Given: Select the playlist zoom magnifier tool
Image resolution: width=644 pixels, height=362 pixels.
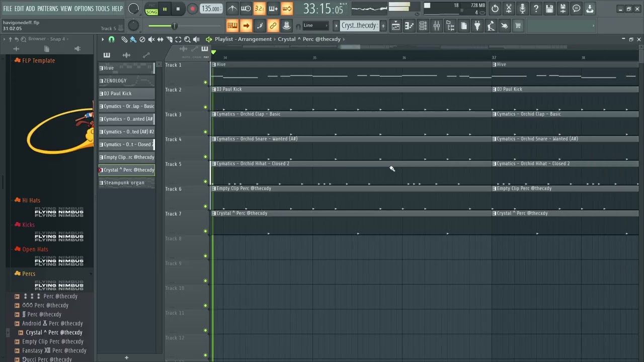Looking at the screenshot, I should (x=187, y=39).
